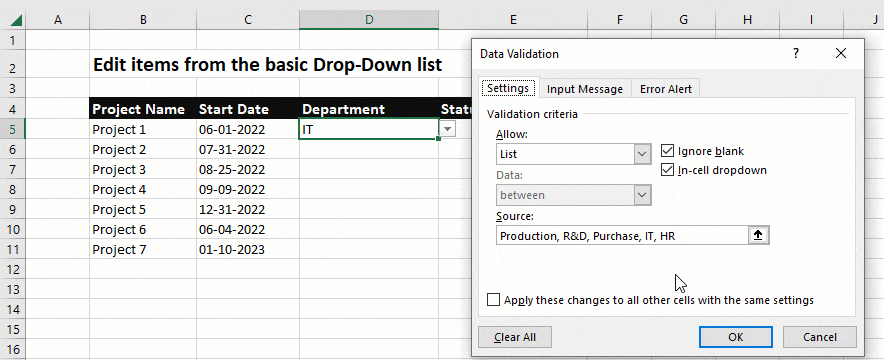
Task: Select row 5 header
Action: tap(13, 129)
